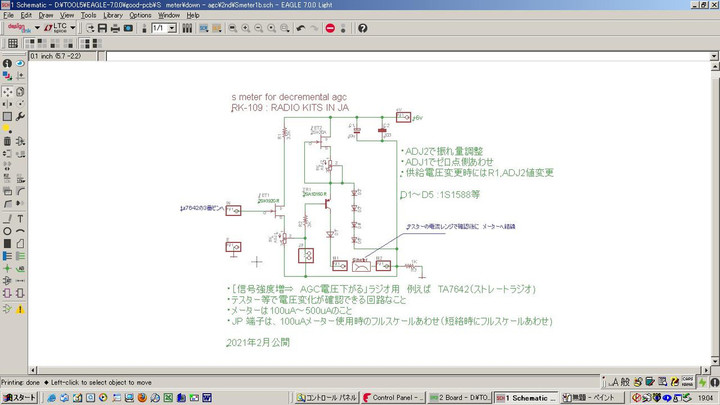
Task: Click the Start button on the taskbar
Action: tap(19, 397)
